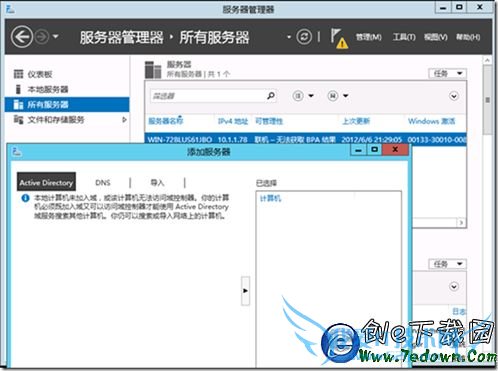The image size is (498, 371).
Task: Sort by 上次更新 column header
Action: click(356, 121)
